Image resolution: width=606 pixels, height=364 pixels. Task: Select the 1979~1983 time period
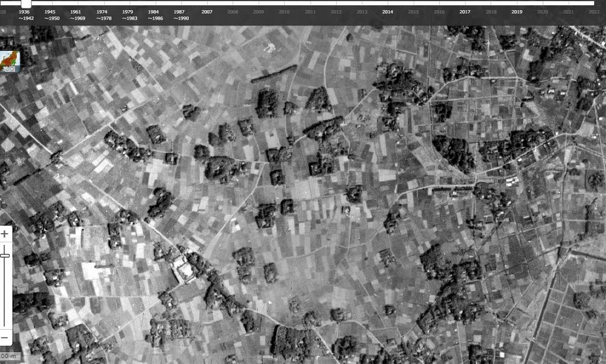128,15
